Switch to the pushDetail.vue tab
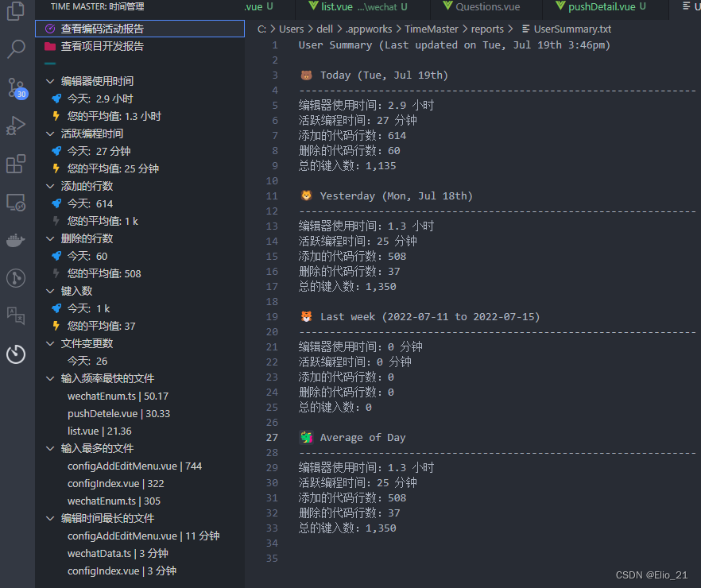Image resolution: width=701 pixels, height=588 pixels. (600, 9)
